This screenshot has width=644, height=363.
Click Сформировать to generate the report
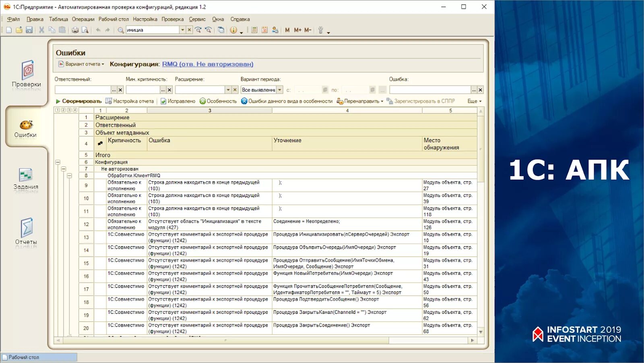pos(78,101)
